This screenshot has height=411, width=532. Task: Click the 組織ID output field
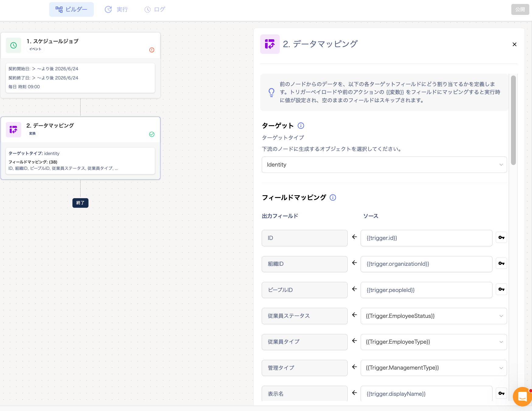coord(304,264)
